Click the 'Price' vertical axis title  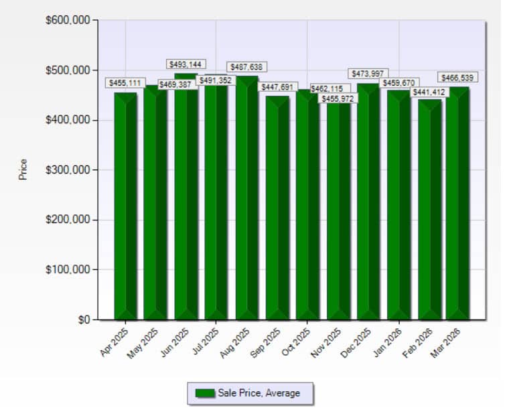click(23, 169)
